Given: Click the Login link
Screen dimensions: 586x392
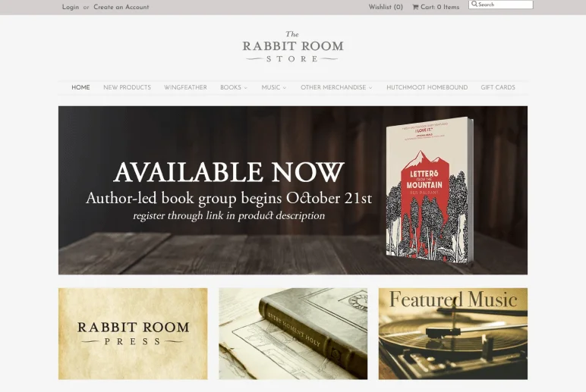Looking at the screenshot, I should click(x=71, y=7).
